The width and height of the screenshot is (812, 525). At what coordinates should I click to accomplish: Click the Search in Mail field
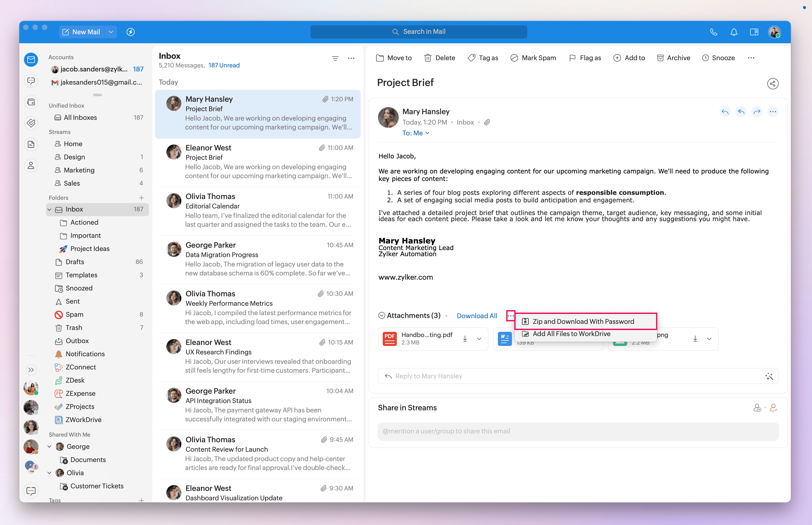coord(419,32)
